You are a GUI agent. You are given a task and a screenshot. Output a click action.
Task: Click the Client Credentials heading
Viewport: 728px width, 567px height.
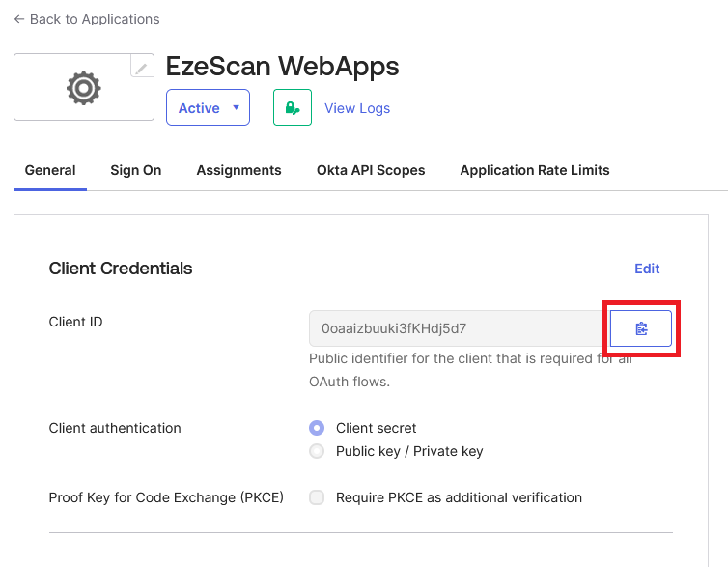point(121,269)
